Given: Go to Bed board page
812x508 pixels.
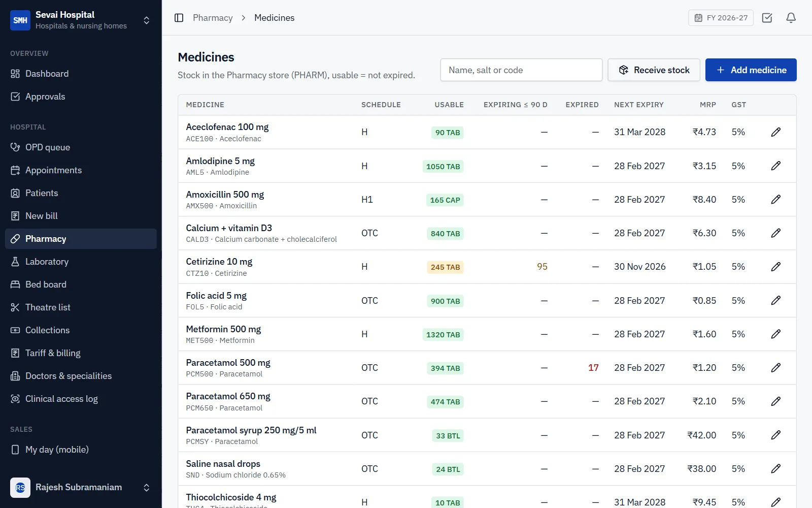Looking at the screenshot, I should tap(81, 284).
